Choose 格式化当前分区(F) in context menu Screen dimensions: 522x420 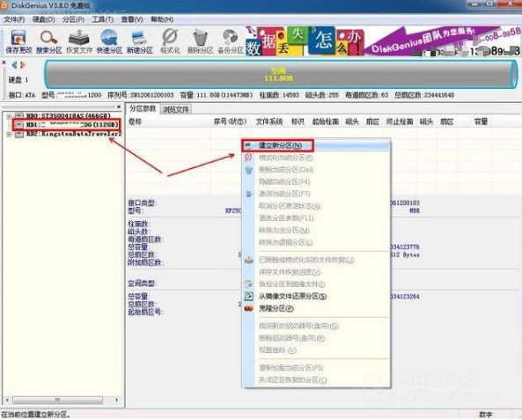tap(316, 158)
